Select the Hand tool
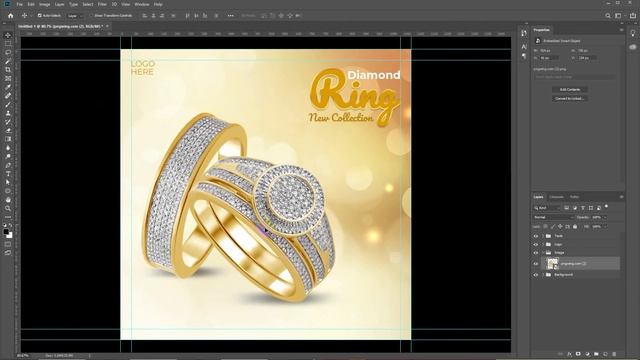The image size is (640, 360). (8, 200)
